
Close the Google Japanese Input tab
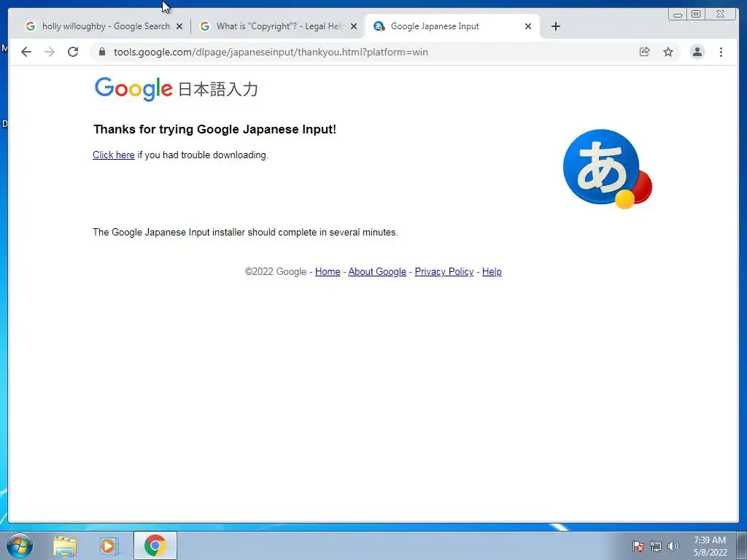528,26
